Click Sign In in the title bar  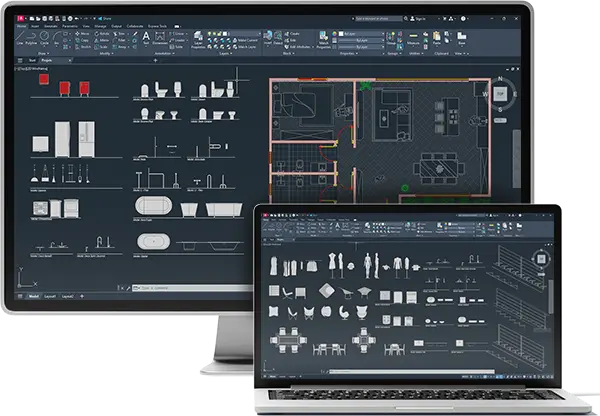417,18
